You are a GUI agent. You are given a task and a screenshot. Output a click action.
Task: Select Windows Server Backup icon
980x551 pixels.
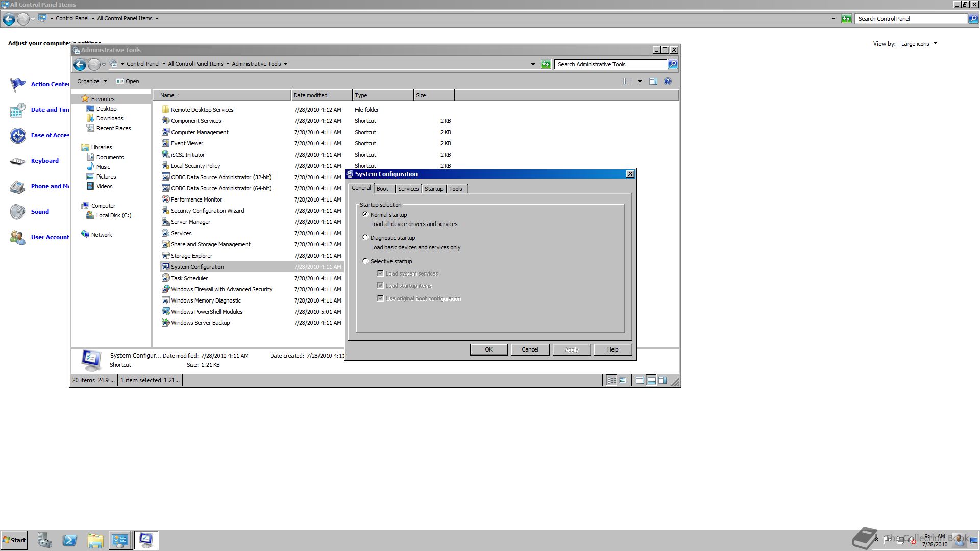165,323
